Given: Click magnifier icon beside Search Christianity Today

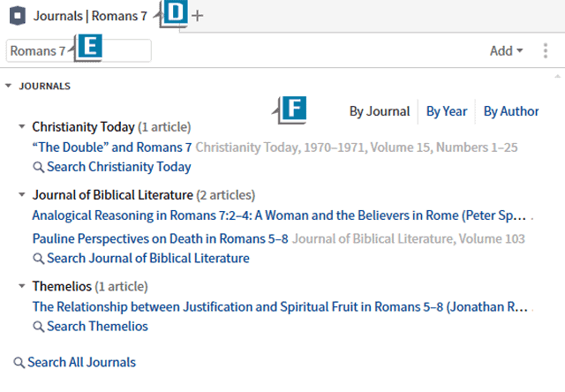Looking at the screenshot, I should click(x=39, y=167).
